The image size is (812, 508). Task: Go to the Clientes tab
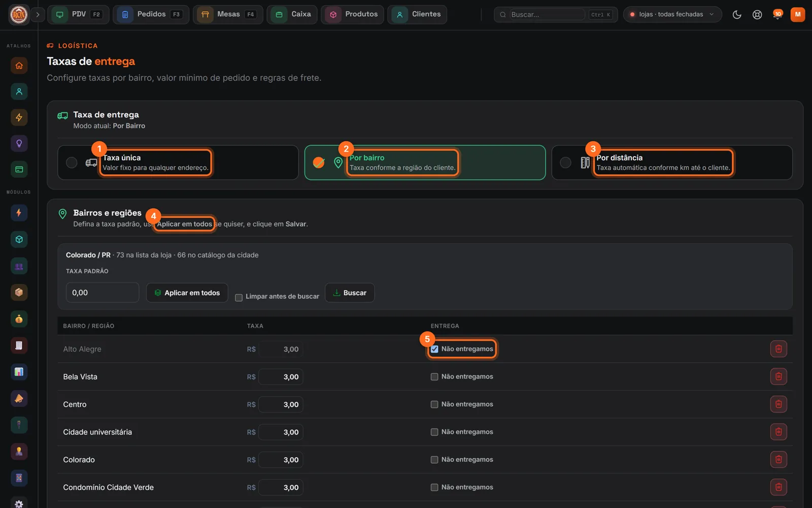point(417,14)
